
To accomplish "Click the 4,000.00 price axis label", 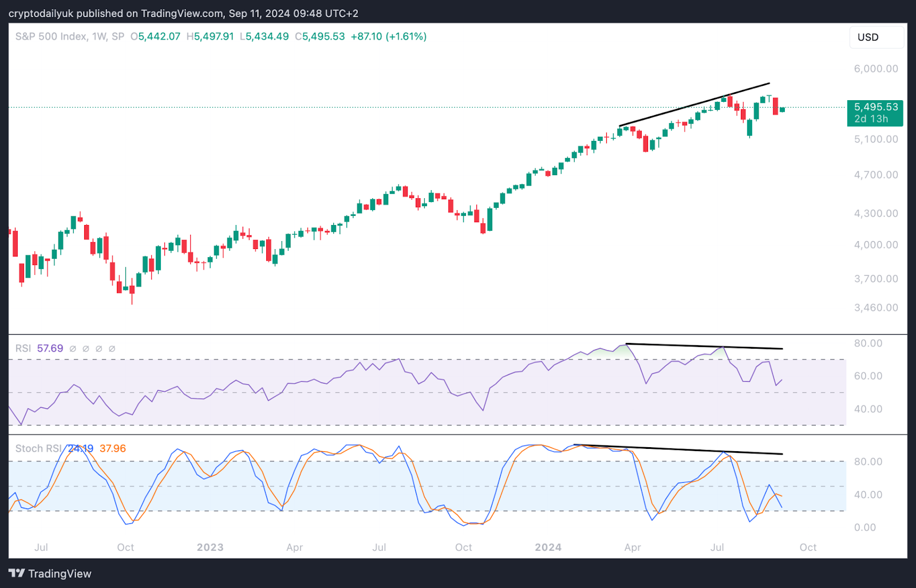I will click(x=876, y=245).
